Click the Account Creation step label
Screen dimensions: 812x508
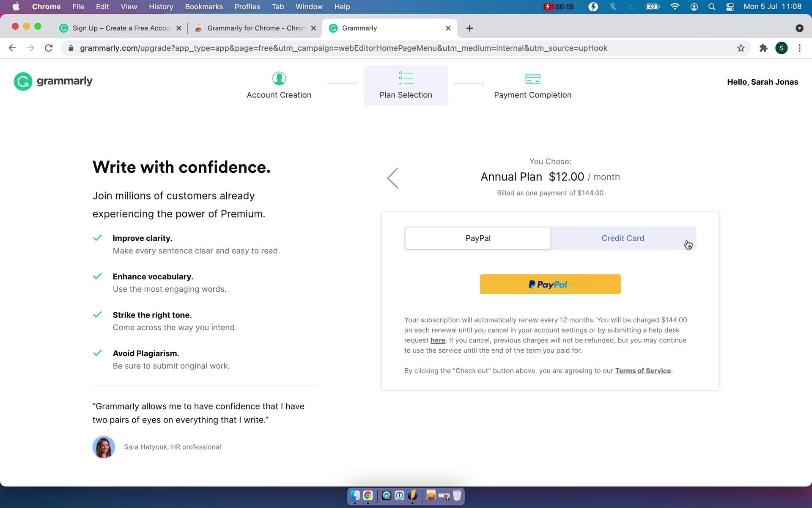tap(279, 95)
